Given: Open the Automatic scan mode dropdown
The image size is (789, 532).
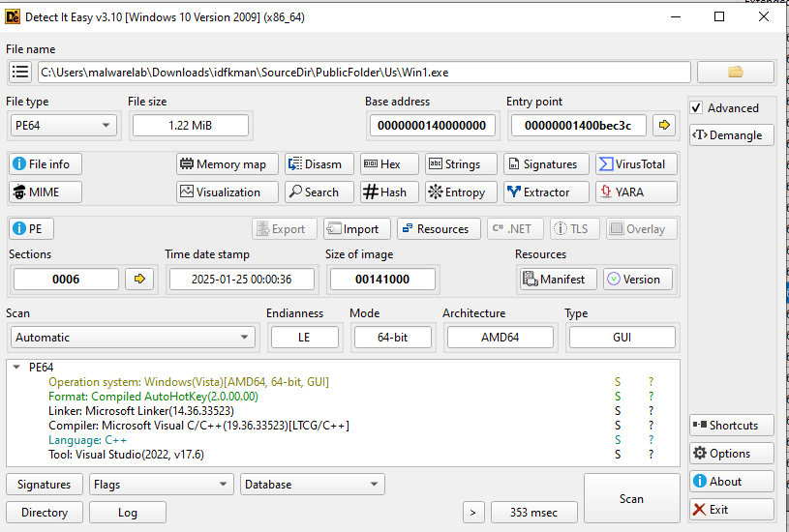Looking at the screenshot, I should tap(133, 338).
